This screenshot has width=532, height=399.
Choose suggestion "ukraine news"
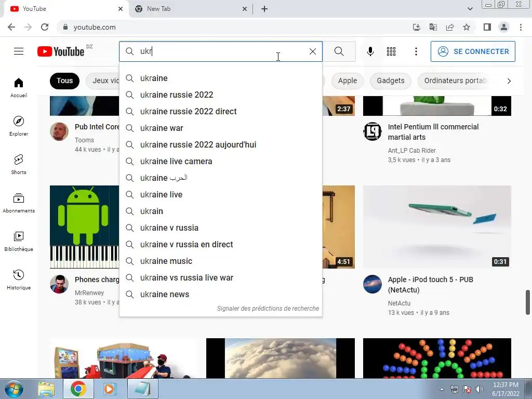(x=220, y=294)
